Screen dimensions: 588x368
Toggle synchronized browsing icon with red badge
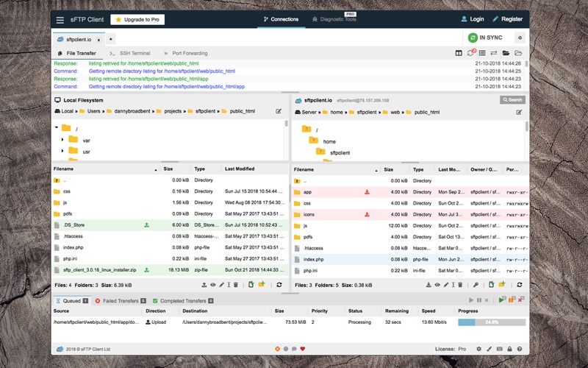[471, 52]
